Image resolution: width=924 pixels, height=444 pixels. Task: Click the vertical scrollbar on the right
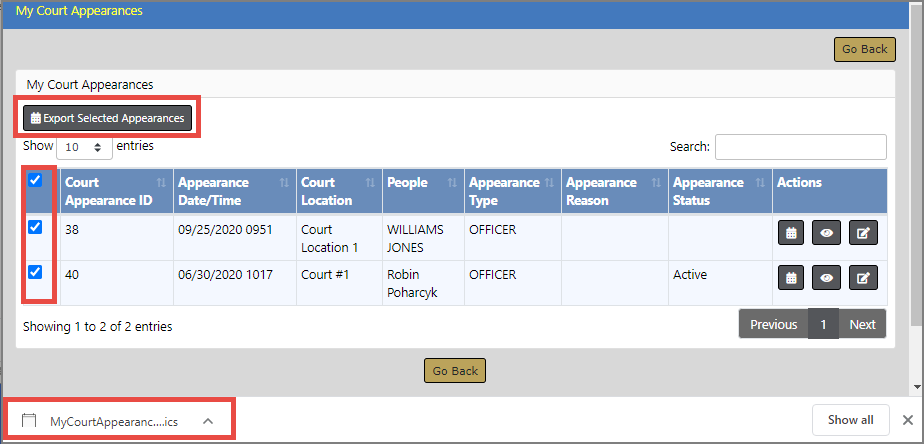click(x=916, y=200)
